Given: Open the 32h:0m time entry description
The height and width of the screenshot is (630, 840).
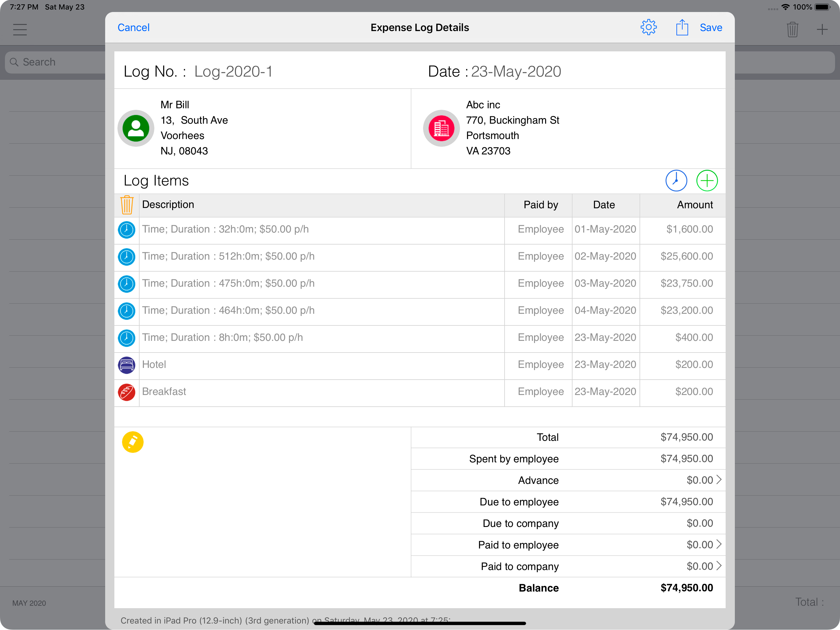Looking at the screenshot, I should click(225, 229).
